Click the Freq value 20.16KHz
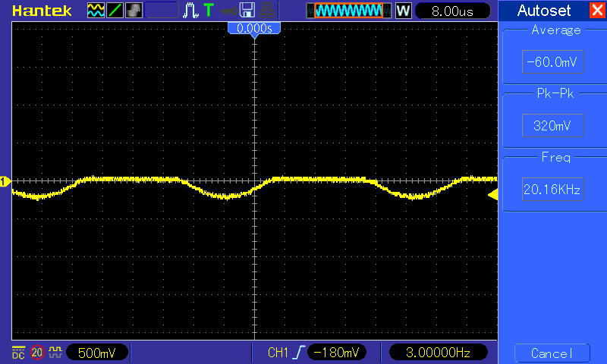This screenshot has height=364, width=607. coord(552,190)
